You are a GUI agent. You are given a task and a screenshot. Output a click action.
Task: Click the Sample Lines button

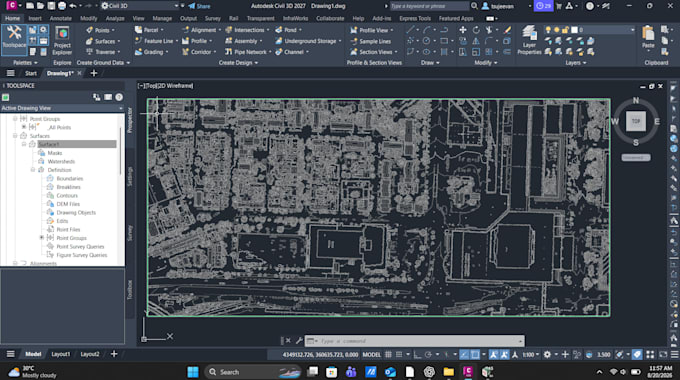pos(371,41)
